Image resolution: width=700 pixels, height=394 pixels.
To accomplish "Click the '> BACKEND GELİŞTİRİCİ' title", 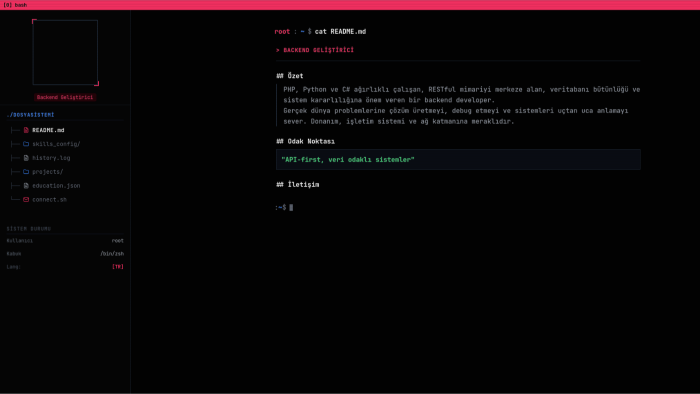I will [x=315, y=50].
